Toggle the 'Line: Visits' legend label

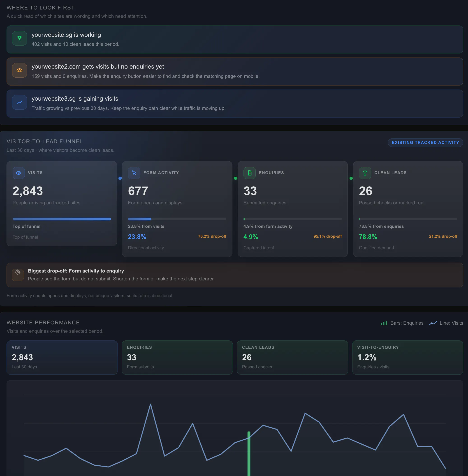click(451, 323)
